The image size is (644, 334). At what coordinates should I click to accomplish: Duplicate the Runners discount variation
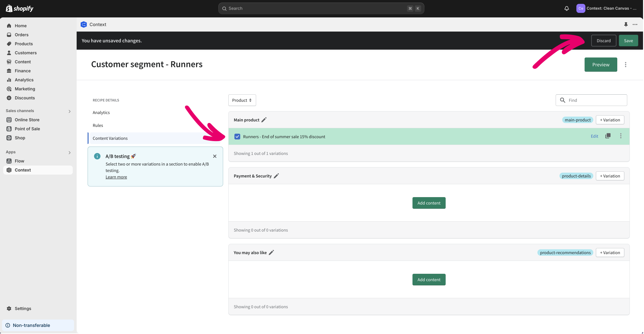(608, 136)
